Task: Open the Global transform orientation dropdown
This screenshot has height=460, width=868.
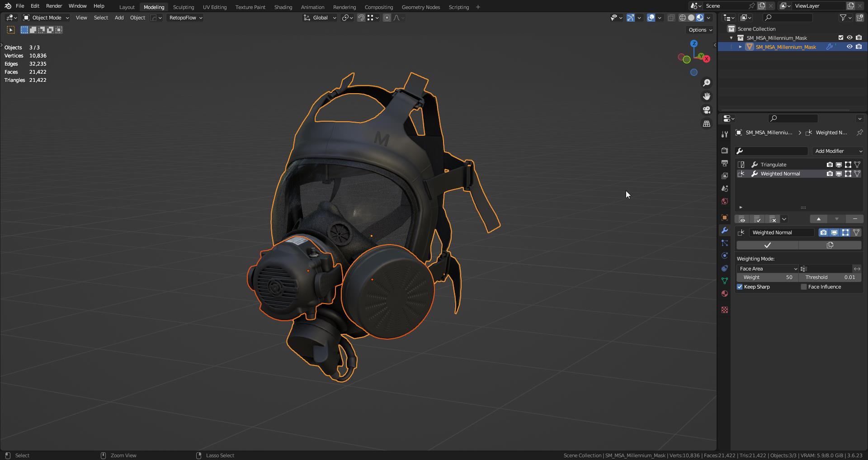Action: [320, 18]
